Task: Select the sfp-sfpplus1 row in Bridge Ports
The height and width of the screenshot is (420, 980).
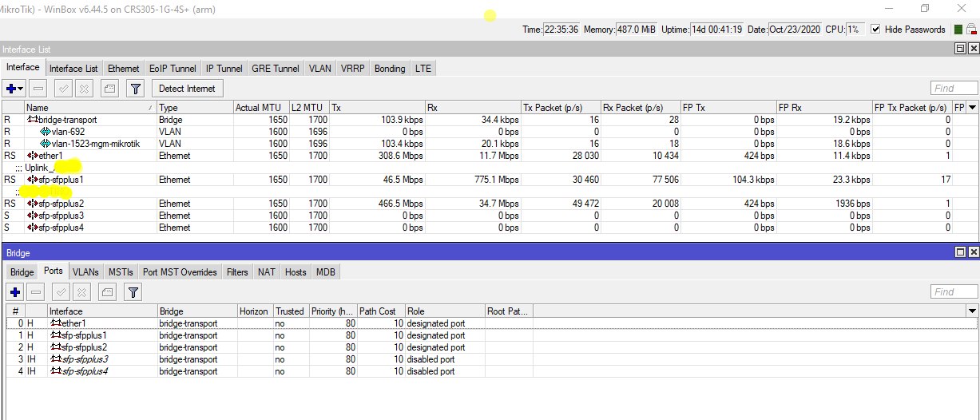Action: (x=491, y=335)
